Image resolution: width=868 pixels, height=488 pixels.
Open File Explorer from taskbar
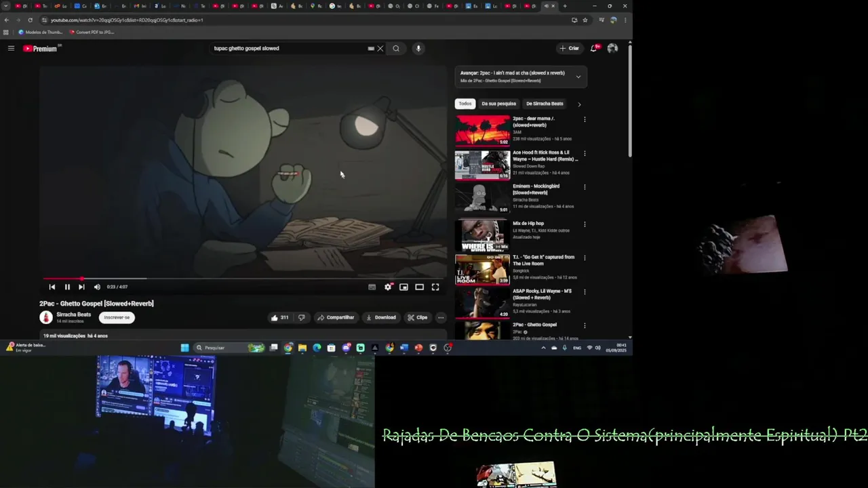[302, 348]
